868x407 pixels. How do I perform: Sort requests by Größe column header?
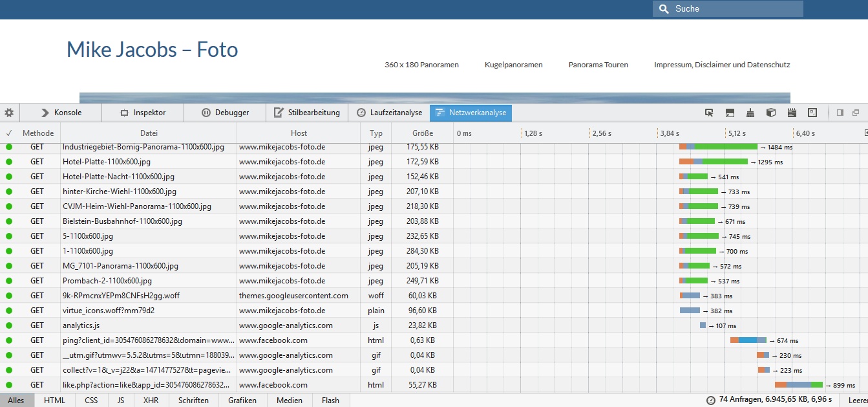(x=423, y=133)
